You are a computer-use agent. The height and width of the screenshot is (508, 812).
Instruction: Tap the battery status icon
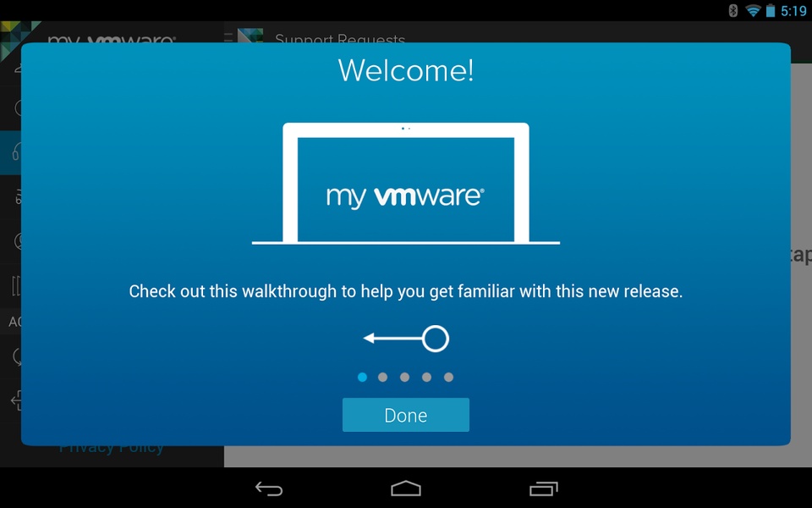pos(771,10)
